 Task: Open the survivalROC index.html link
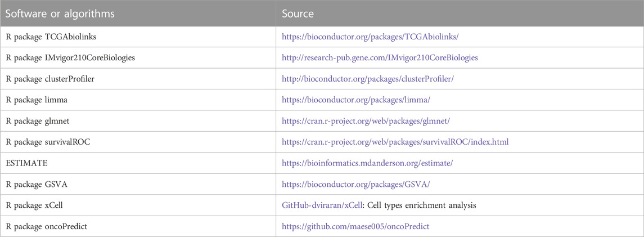395,142
